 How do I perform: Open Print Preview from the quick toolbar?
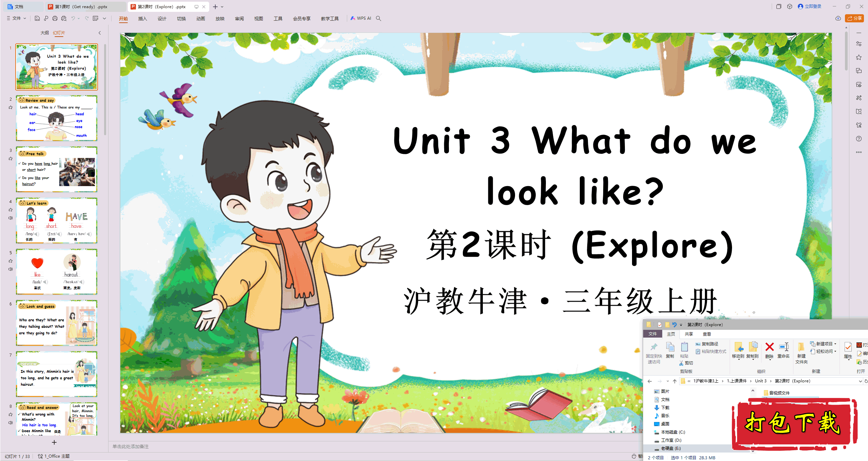[x=64, y=18]
